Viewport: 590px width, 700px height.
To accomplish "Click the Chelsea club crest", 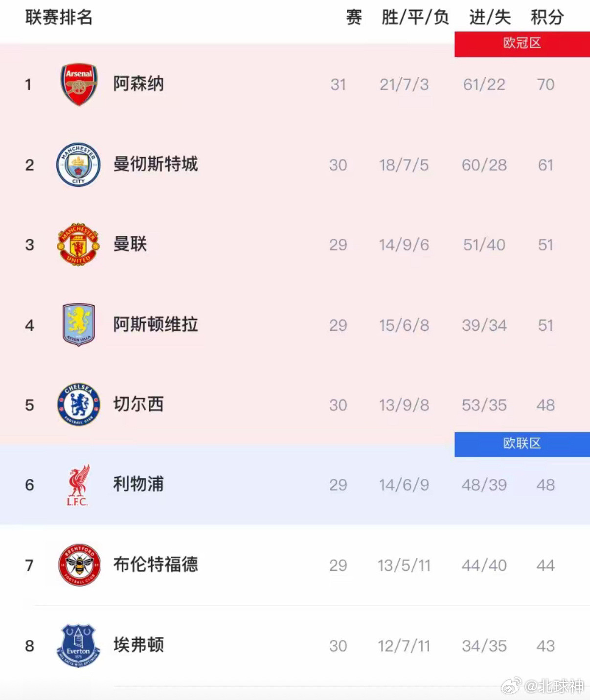I will point(79,405).
